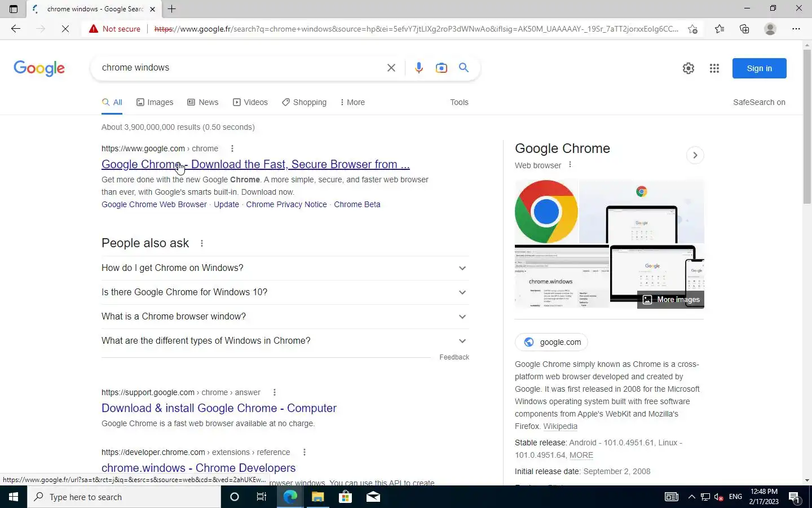Open the first result's three-dot menu
812x508 pixels.
[x=232, y=148]
